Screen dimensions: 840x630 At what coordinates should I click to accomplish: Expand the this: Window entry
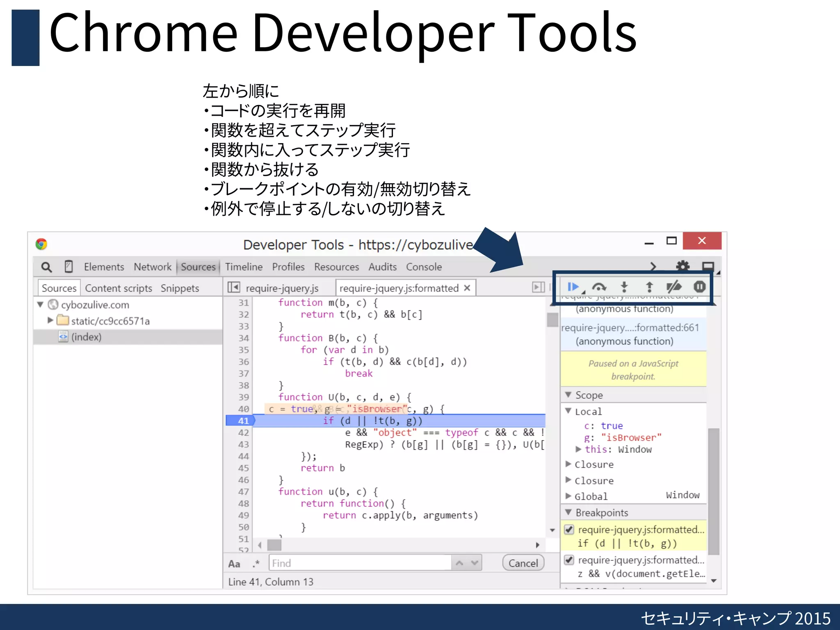point(578,449)
